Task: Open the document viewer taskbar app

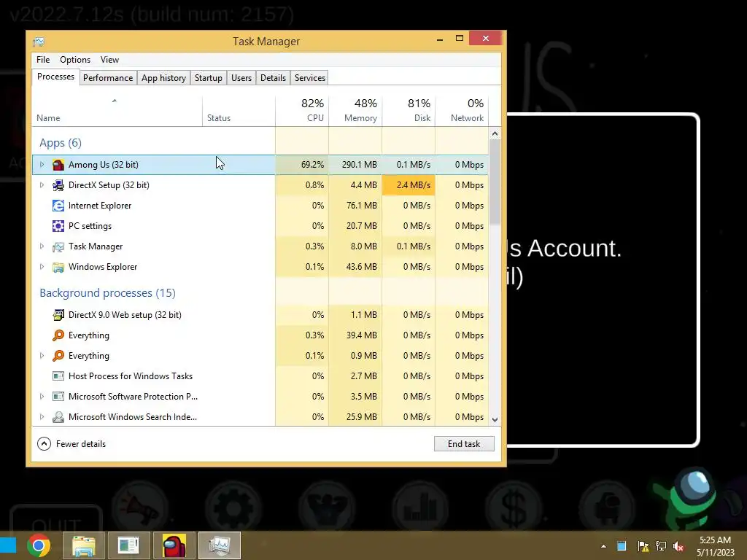Action: point(128,545)
